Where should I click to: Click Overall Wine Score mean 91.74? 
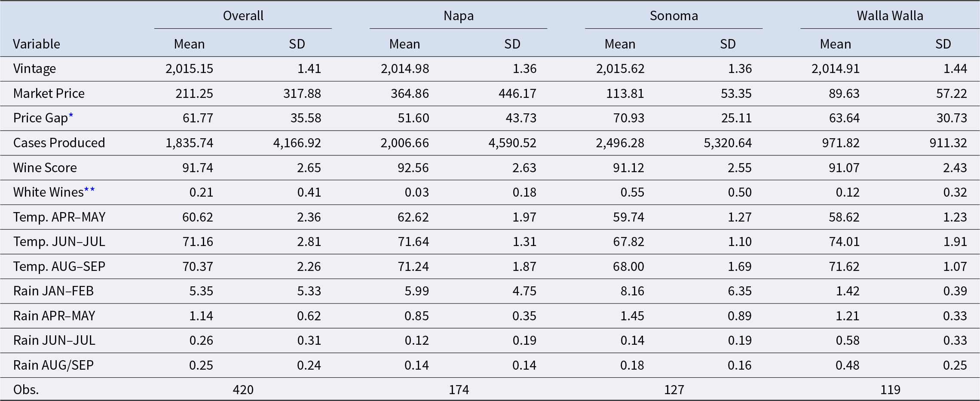pos(197,167)
